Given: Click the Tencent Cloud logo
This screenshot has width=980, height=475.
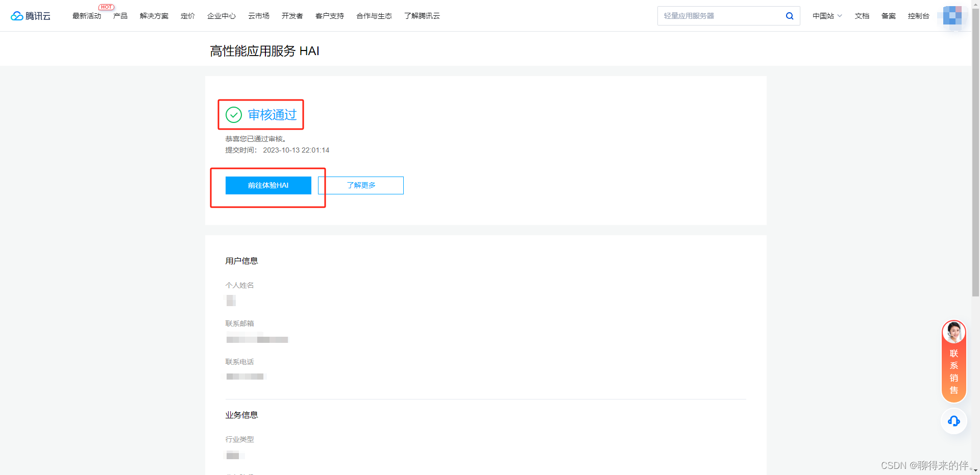Looking at the screenshot, I should click(31, 16).
